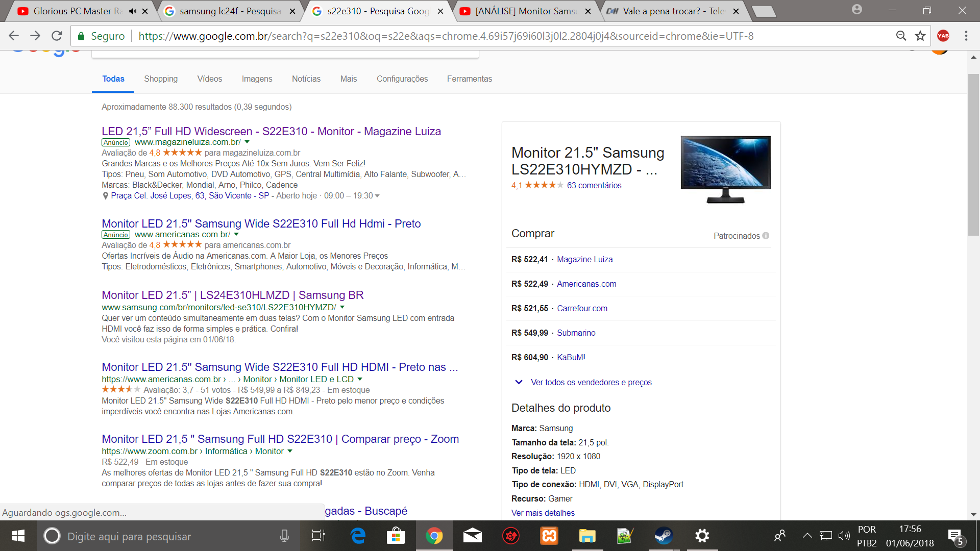Click the Samsung monitor product thumbnail

(x=726, y=169)
